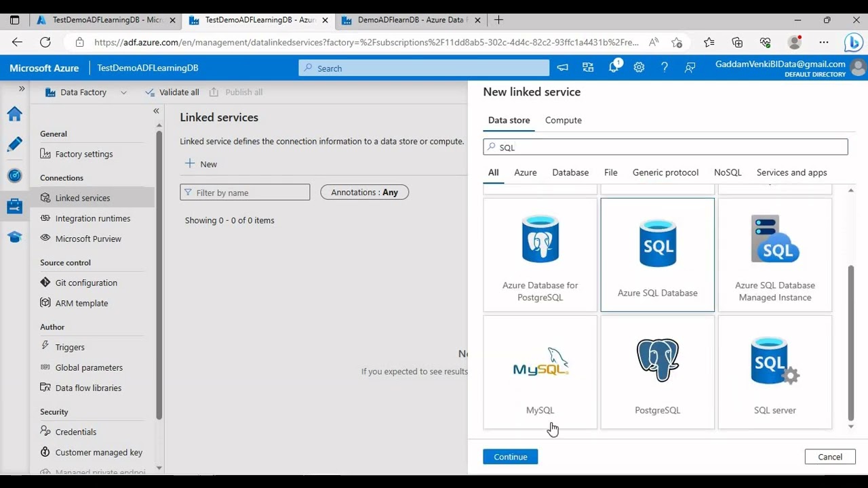Select the File category tab
Image resolution: width=868 pixels, height=488 pixels.
tap(611, 172)
